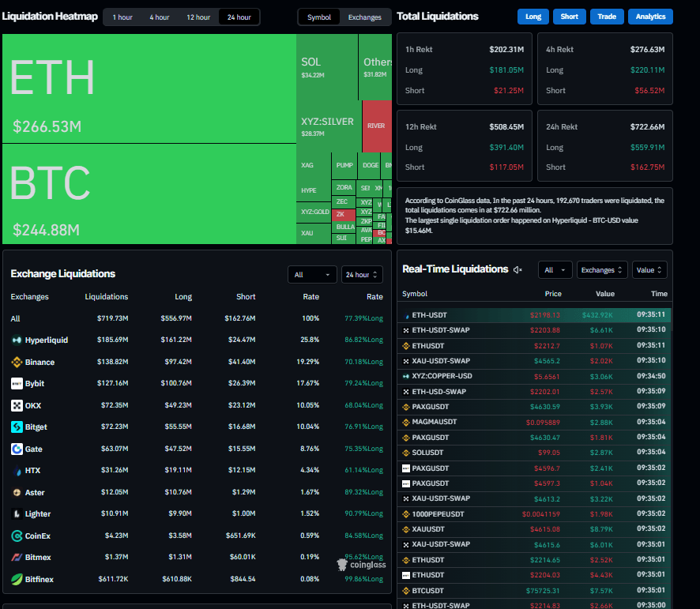This screenshot has height=609, width=700.
Task: Click the Lighter exchange logo icon
Action: point(17,514)
